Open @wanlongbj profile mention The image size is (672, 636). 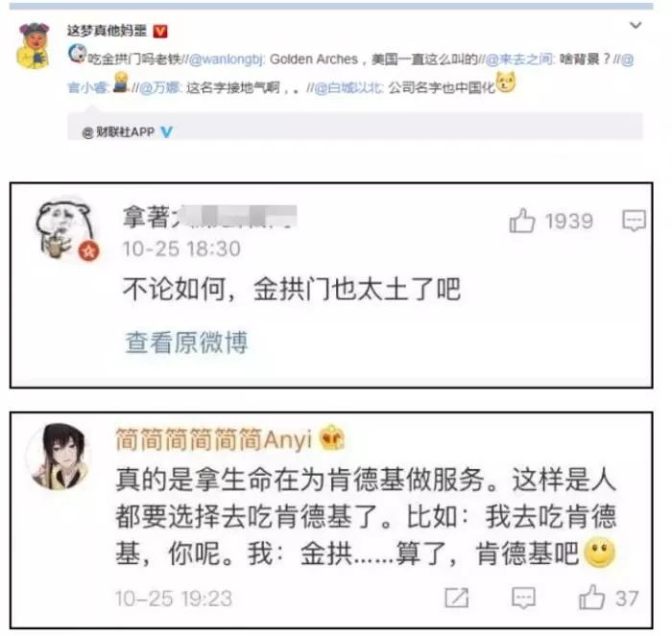pyautogui.click(x=227, y=59)
